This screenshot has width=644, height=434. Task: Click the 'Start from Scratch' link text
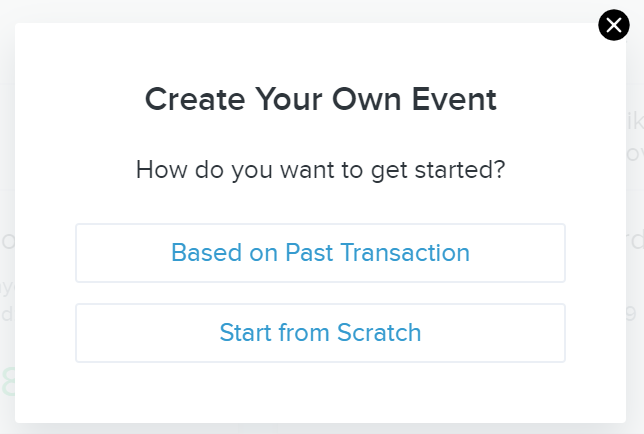(x=320, y=333)
